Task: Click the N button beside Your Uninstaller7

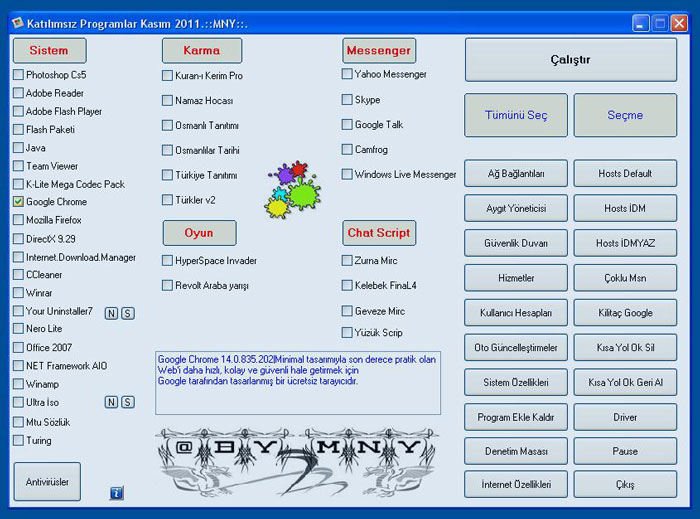Action: 111,313
